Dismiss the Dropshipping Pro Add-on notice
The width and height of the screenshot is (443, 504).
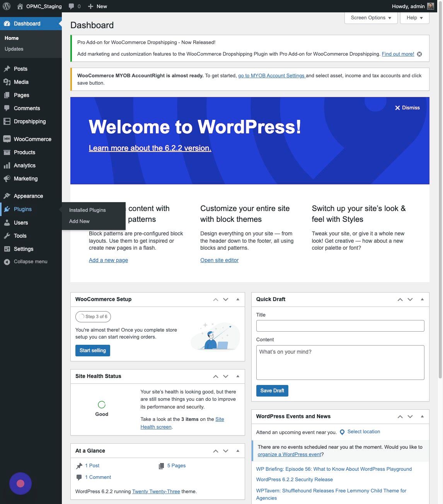coord(419,54)
